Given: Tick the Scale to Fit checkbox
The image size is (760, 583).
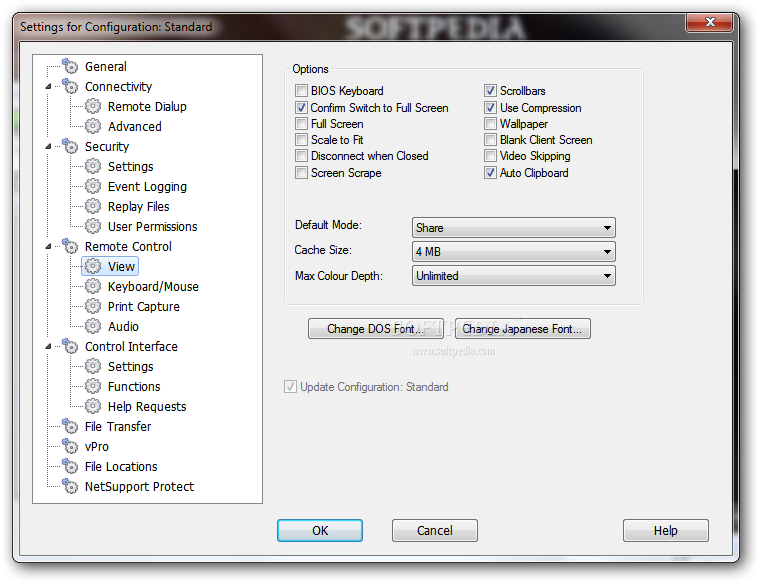Looking at the screenshot, I should pos(301,140).
